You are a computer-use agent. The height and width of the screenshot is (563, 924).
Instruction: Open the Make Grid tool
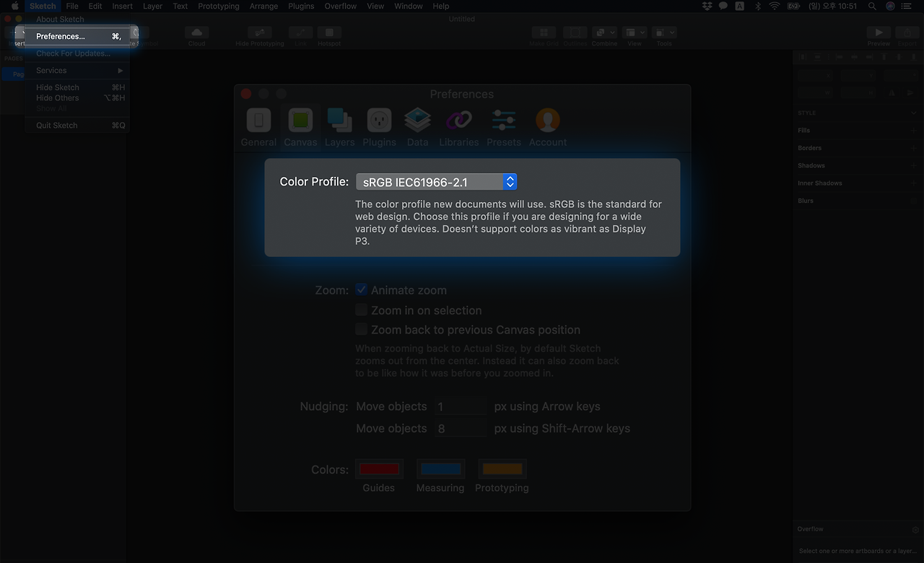pos(543,32)
